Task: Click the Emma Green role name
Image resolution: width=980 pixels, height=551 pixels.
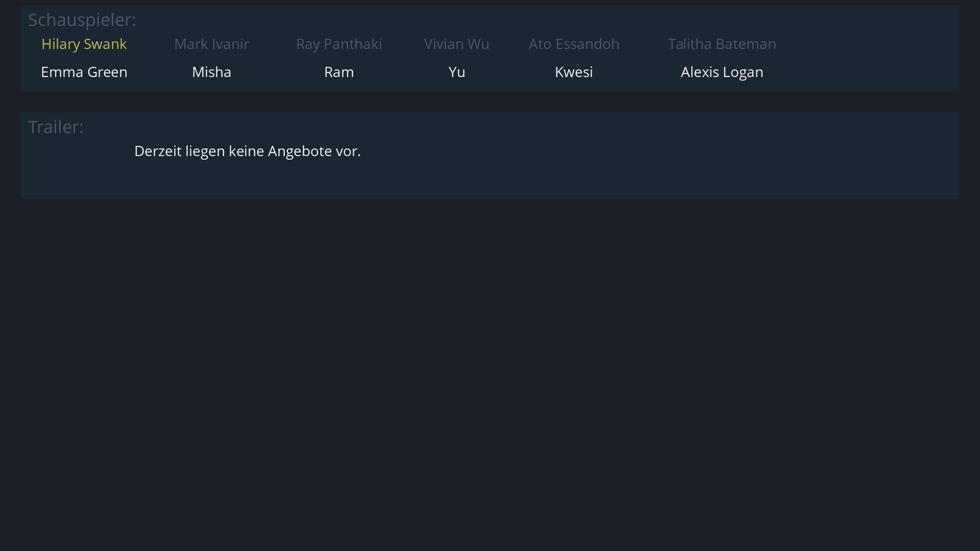Action: point(84,72)
